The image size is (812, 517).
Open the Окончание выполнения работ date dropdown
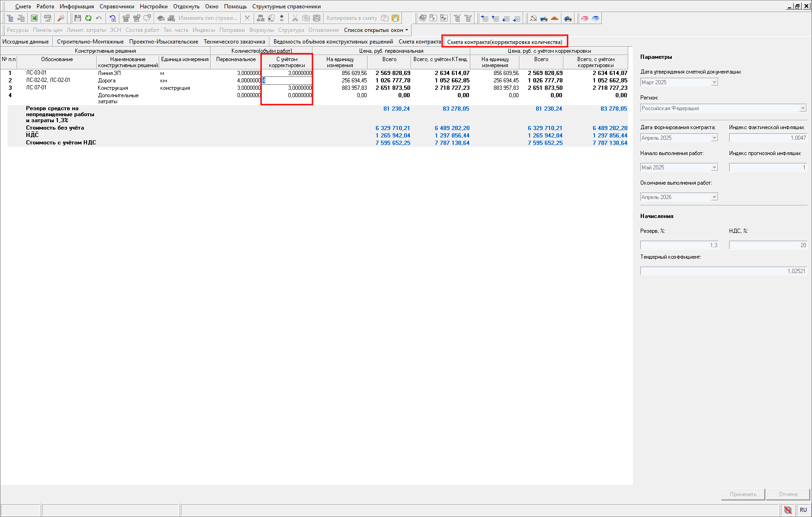(714, 197)
